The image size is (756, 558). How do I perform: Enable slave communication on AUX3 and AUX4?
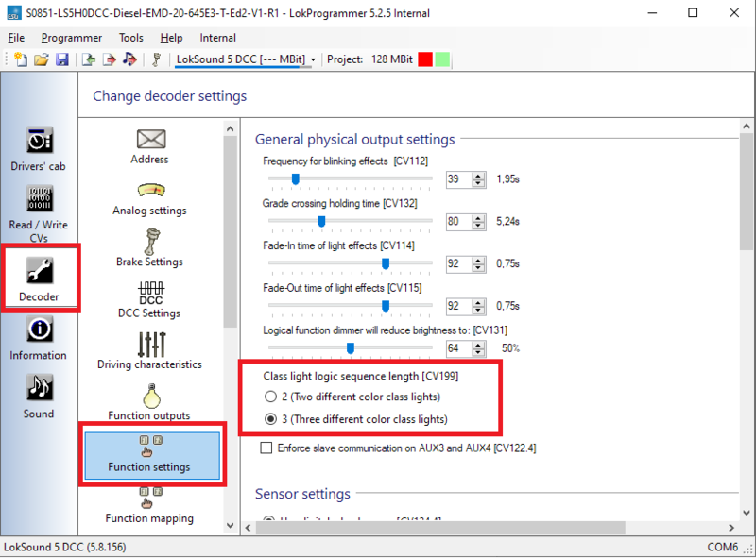[266, 448]
